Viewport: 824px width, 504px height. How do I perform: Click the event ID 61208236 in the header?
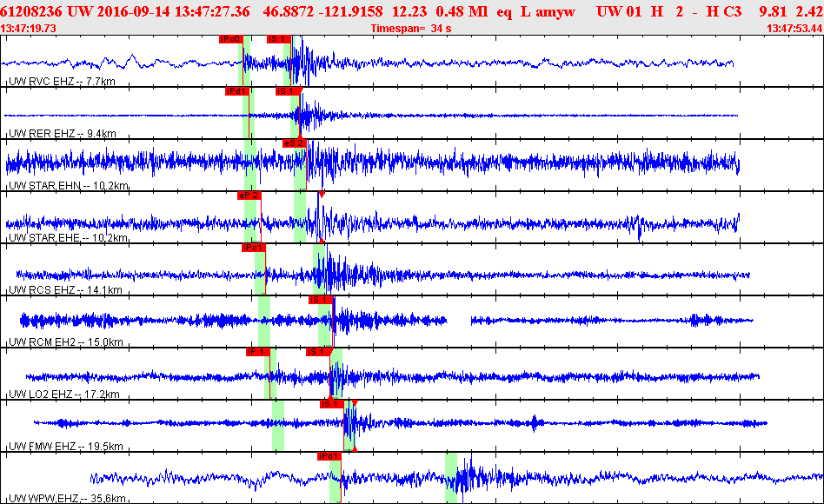coord(31,11)
